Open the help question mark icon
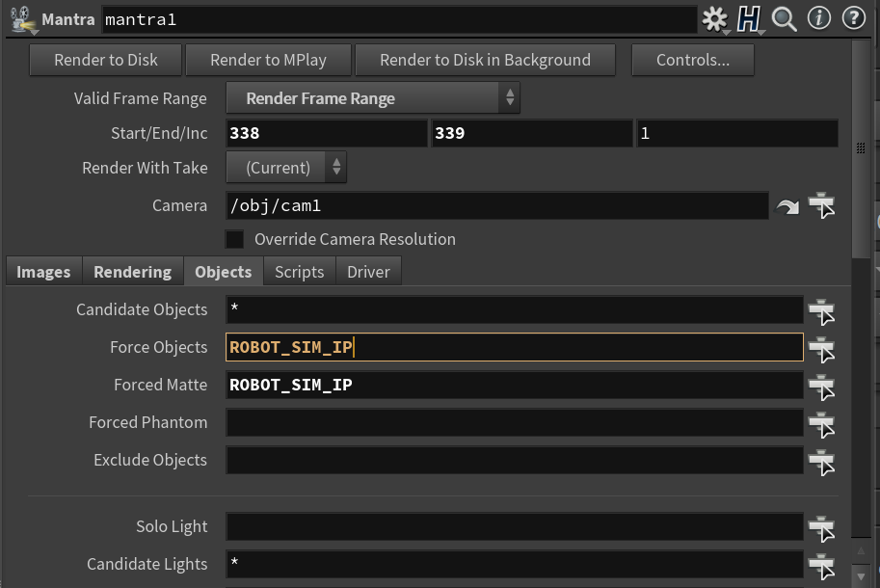 coord(854,18)
